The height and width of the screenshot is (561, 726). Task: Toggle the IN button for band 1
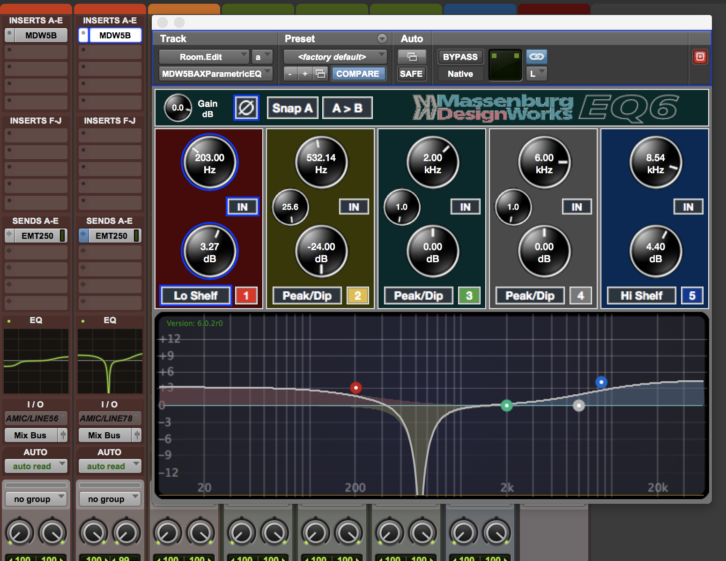(243, 207)
